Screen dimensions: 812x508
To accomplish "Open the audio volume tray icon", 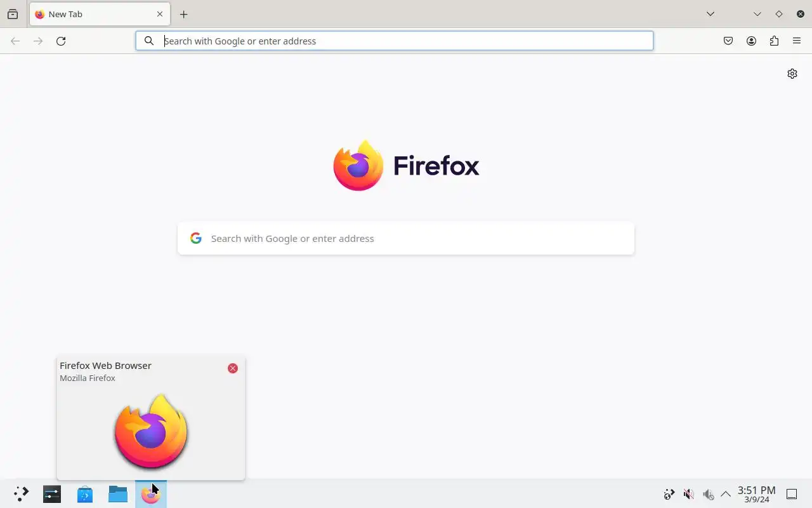I will point(708,494).
